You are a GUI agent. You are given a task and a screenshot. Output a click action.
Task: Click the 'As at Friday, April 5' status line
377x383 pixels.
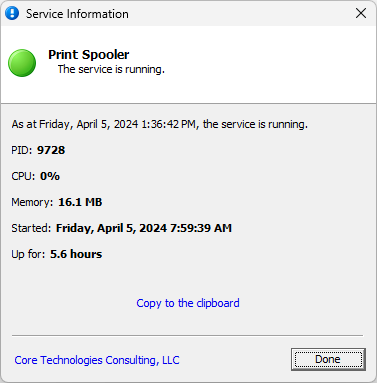(160, 124)
